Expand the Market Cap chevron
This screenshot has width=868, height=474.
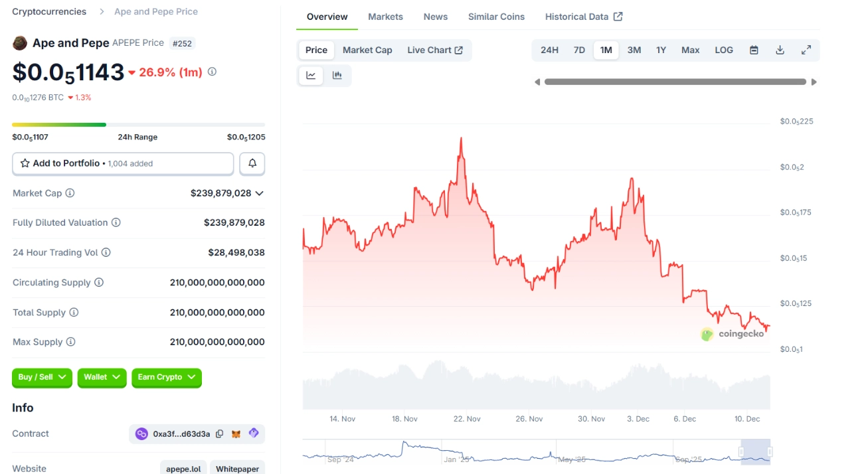point(259,193)
